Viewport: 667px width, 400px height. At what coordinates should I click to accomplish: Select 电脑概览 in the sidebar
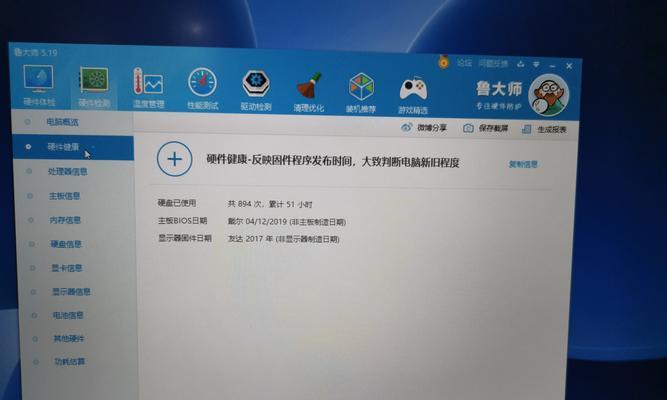pos(63,122)
